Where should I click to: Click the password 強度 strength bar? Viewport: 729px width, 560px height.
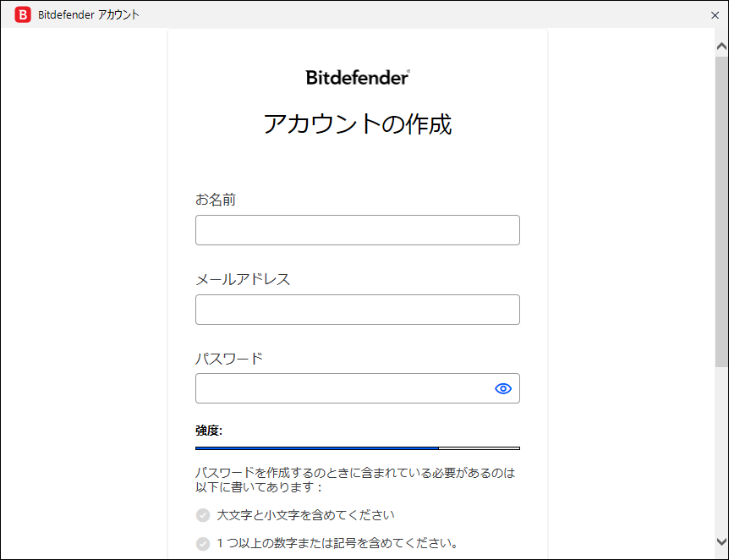coord(358,448)
